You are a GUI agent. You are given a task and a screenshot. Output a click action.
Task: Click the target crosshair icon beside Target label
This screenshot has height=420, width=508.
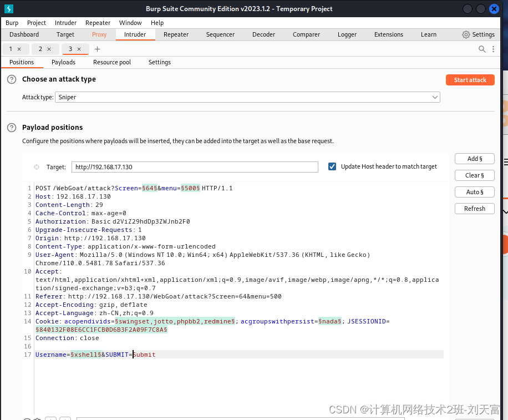tap(37, 167)
